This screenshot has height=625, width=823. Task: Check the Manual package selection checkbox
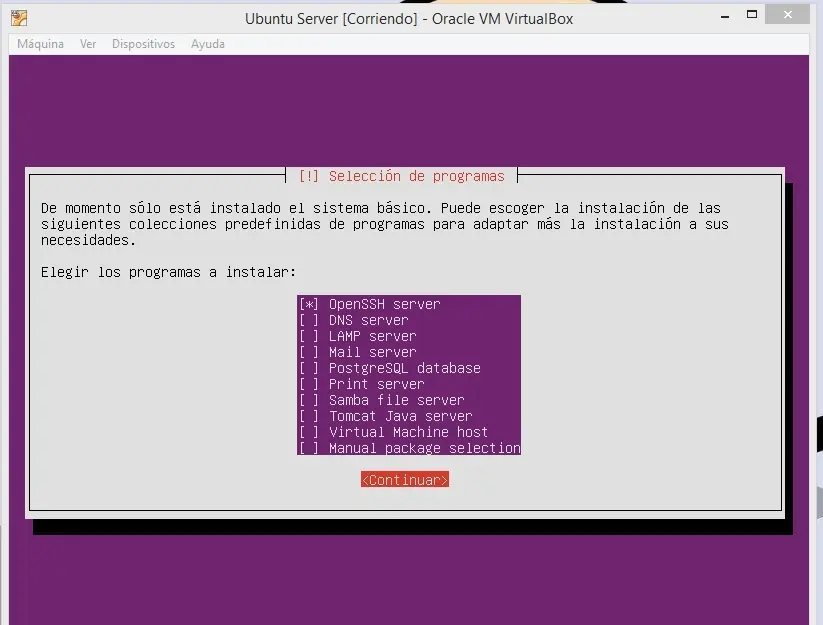[x=309, y=448]
